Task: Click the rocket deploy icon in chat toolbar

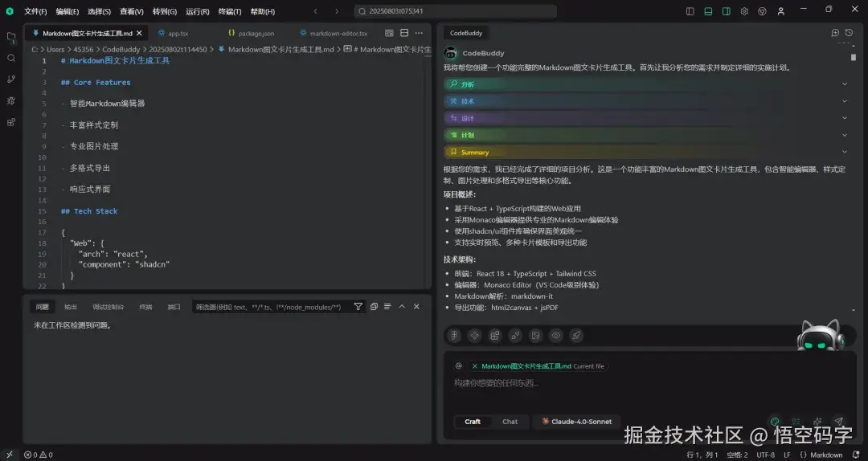Action: click(576, 336)
